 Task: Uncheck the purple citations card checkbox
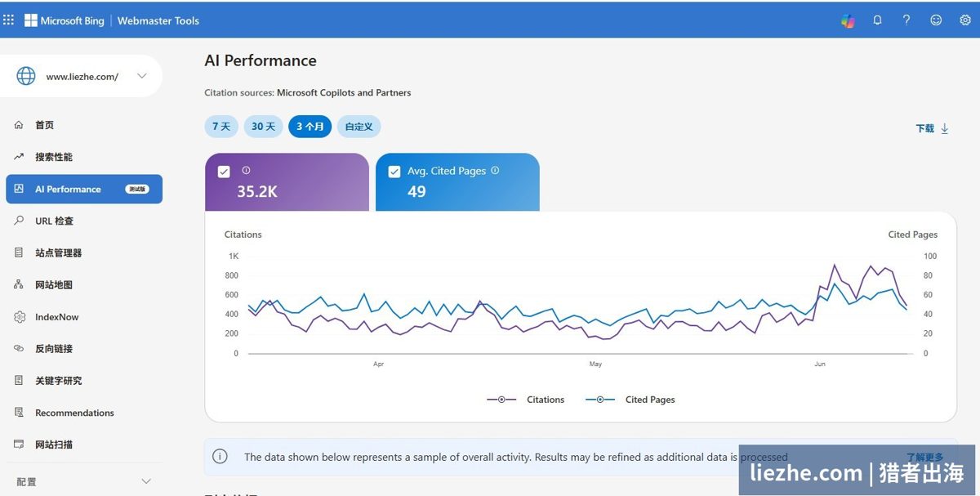coord(224,172)
